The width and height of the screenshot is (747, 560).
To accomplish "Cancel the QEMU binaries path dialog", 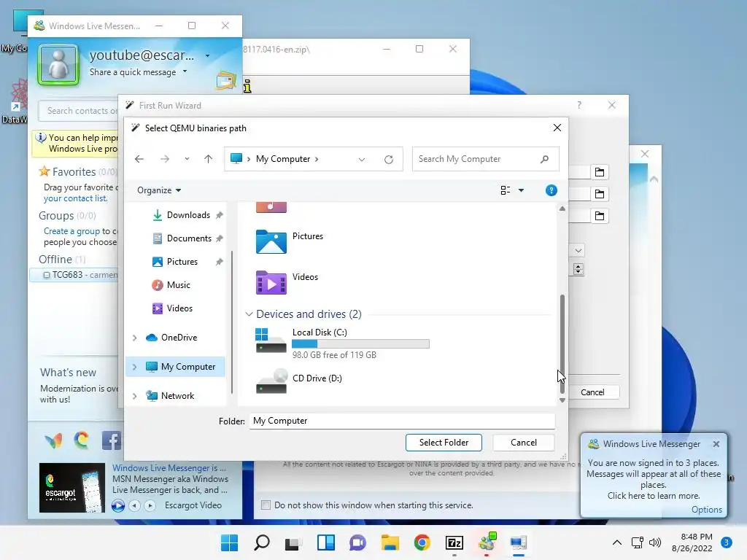I will [x=524, y=443].
